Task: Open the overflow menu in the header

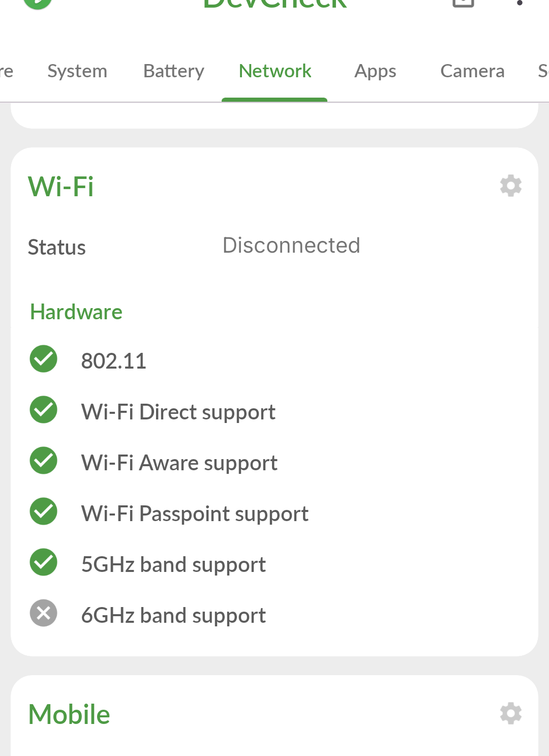Action: (519, 3)
